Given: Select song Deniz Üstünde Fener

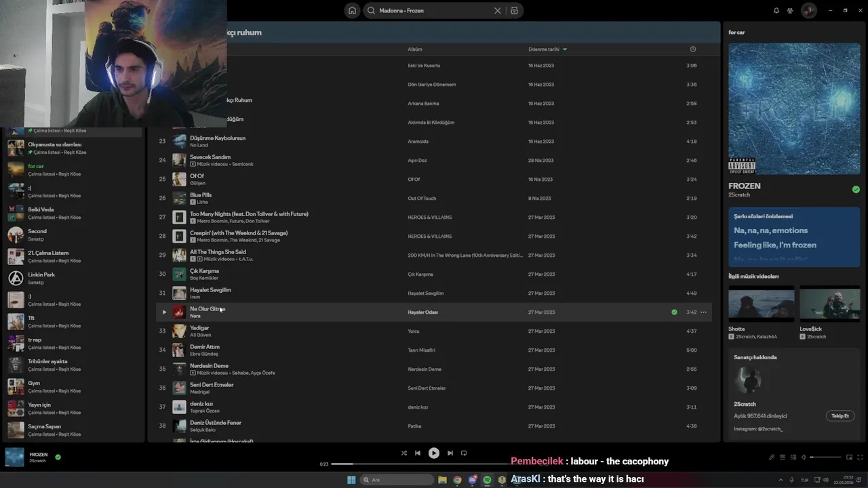Looking at the screenshot, I should 216,422.
